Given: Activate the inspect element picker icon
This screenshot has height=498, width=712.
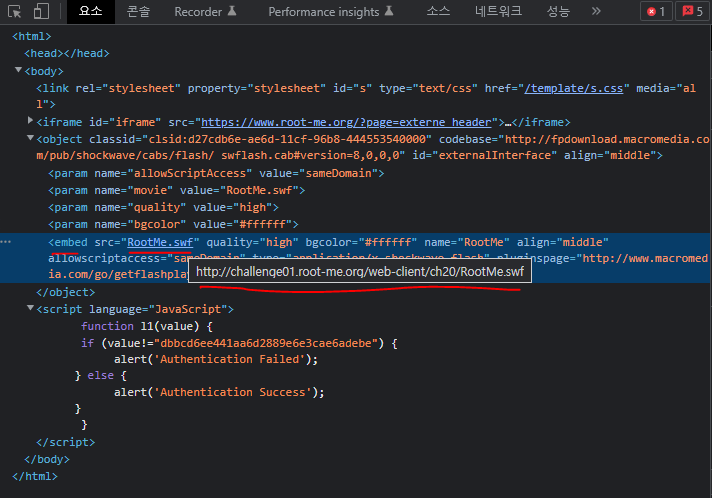Looking at the screenshot, I should (15, 11).
